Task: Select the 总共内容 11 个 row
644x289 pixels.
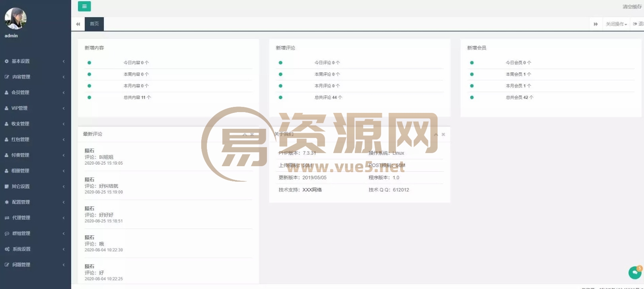Action: pyautogui.click(x=168, y=97)
